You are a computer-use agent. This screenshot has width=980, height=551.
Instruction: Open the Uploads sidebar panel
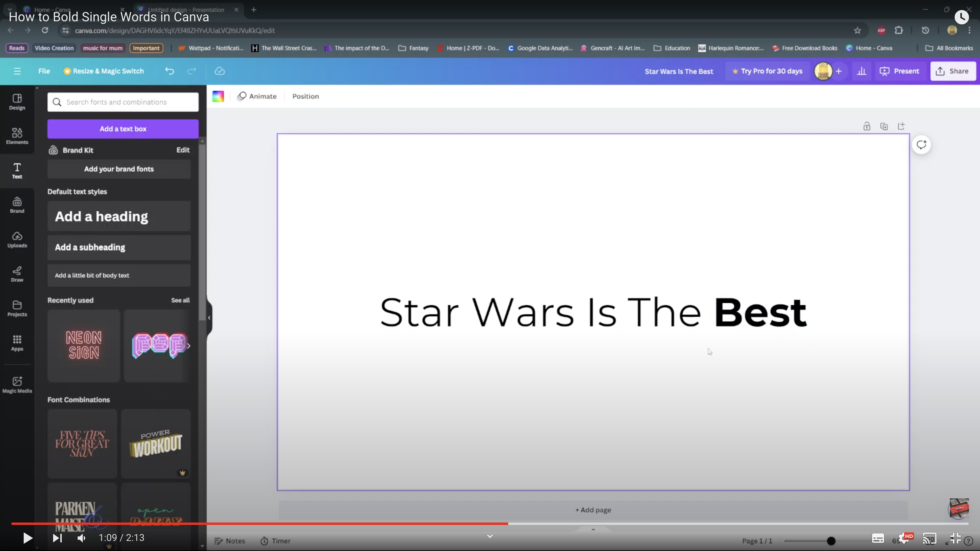[x=17, y=240]
